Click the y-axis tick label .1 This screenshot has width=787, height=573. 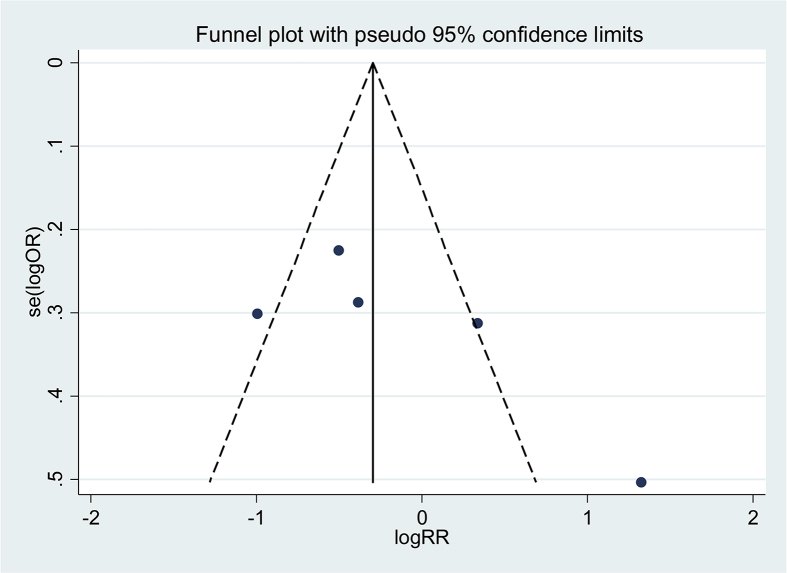[x=57, y=146]
